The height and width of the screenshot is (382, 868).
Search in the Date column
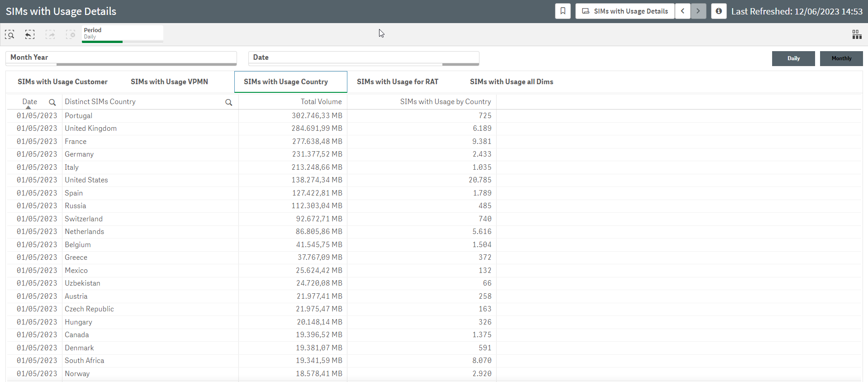(x=52, y=102)
